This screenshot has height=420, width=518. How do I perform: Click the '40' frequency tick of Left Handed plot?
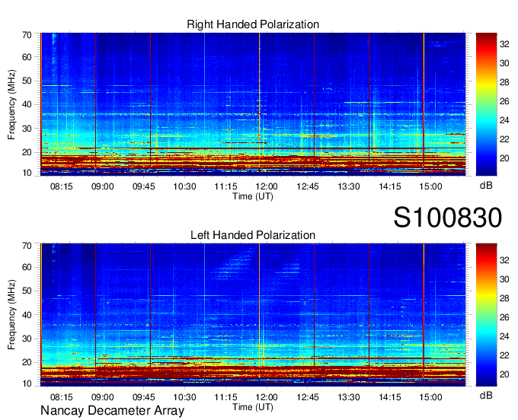[27, 315]
